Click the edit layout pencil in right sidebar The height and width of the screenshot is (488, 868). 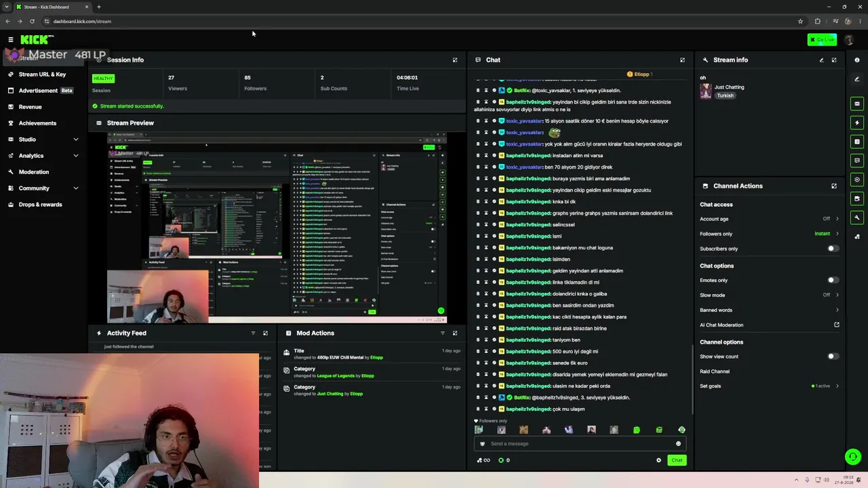[x=857, y=79]
